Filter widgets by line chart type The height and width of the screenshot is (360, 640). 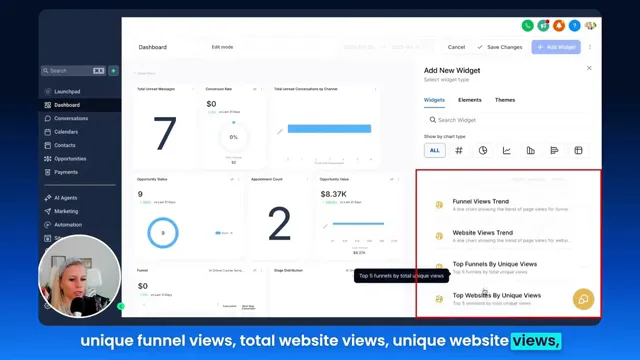pos(507,151)
